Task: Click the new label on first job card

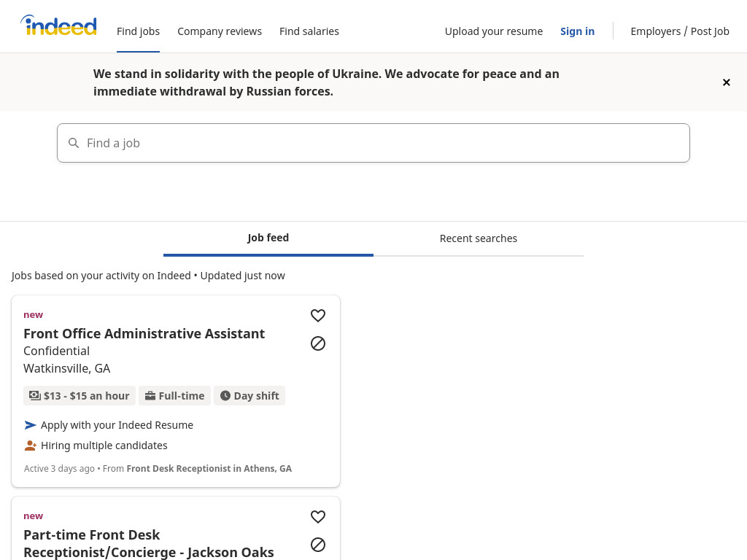Action: (x=34, y=315)
